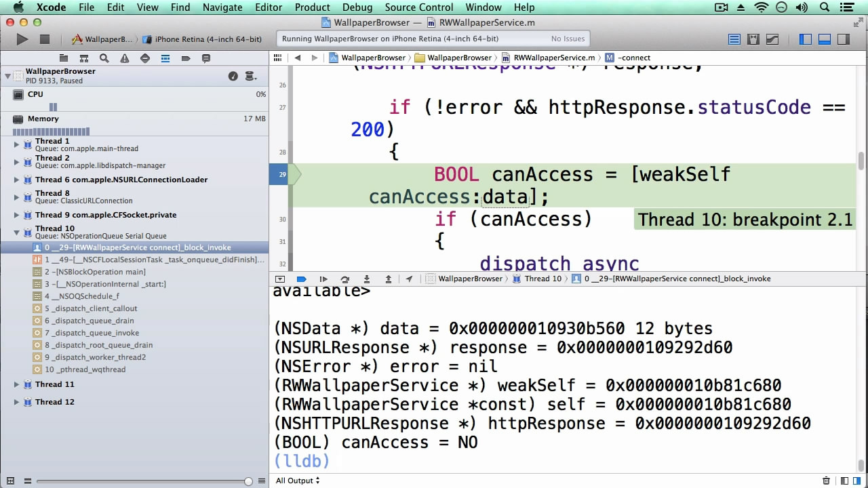Viewport: 868px width, 488px height.
Task: Toggle the Utilities panel visibility
Action: coord(844,39)
